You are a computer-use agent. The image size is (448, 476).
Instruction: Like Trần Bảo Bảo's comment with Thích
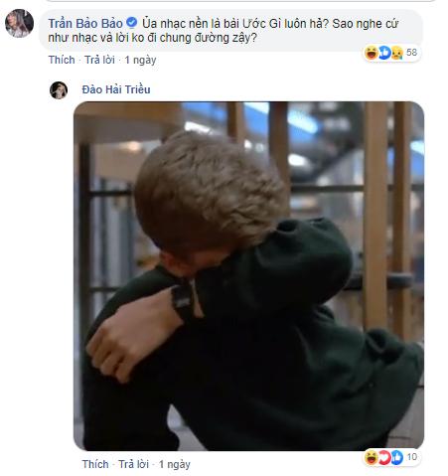pyautogui.click(x=62, y=60)
